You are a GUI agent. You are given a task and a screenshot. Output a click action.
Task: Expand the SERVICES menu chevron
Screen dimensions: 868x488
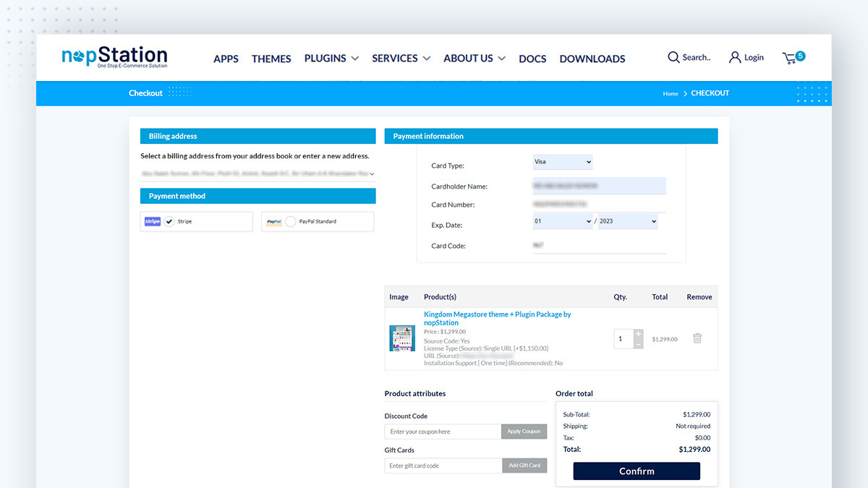[x=426, y=59]
